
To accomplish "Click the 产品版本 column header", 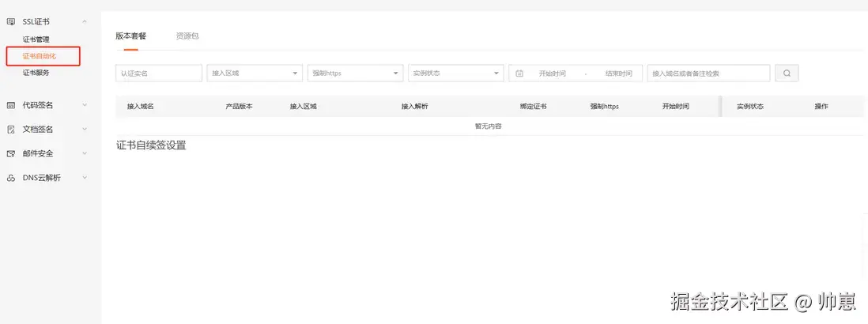I will tap(240, 106).
